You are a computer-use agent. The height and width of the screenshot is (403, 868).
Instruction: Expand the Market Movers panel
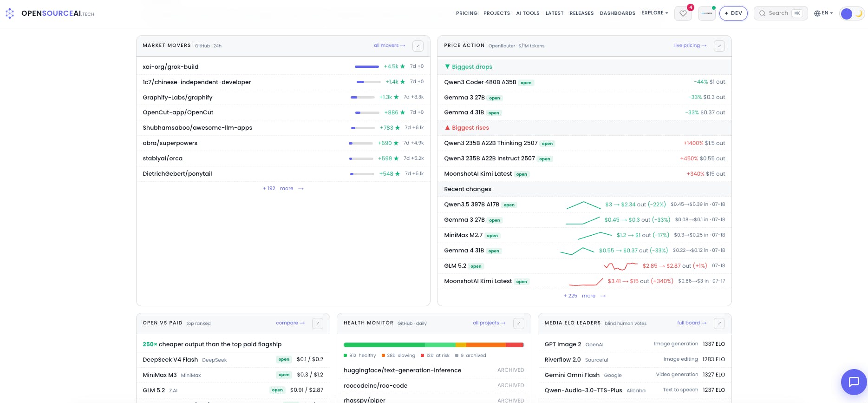[x=418, y=46]
